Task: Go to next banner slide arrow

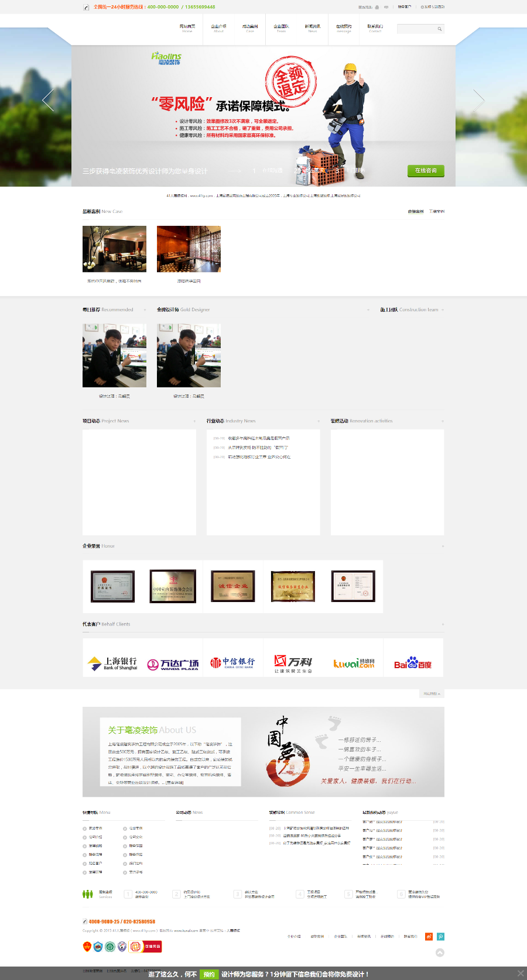Action: coord(479,100)
